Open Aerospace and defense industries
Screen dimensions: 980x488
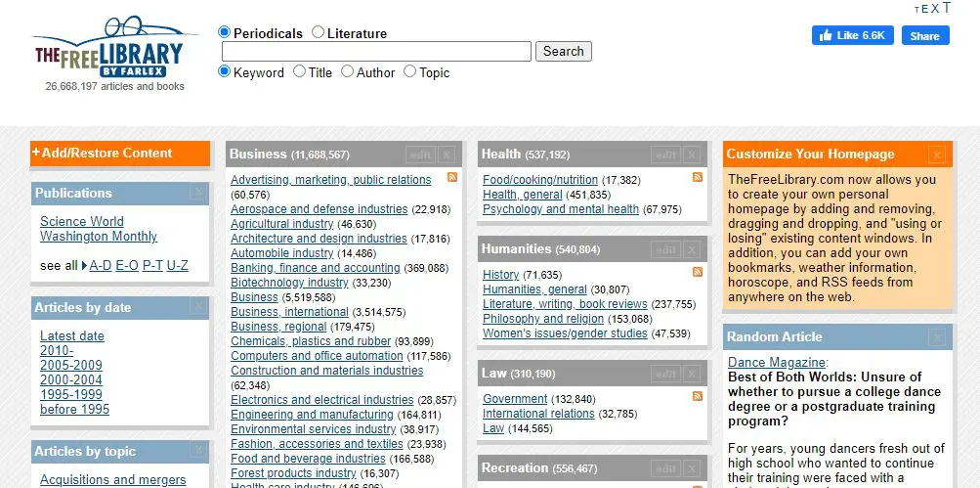pyautogui.click(x=319, y=209)
